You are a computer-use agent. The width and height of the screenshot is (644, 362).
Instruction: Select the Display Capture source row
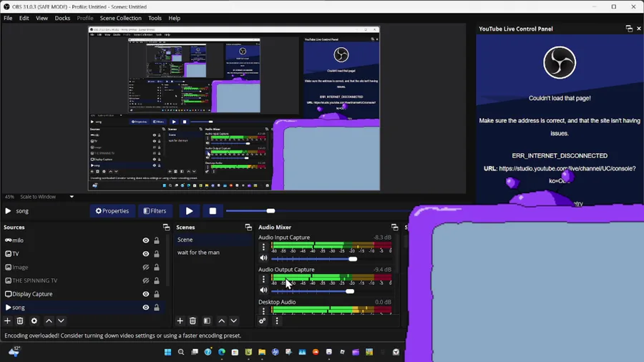[x=84, y=294]
